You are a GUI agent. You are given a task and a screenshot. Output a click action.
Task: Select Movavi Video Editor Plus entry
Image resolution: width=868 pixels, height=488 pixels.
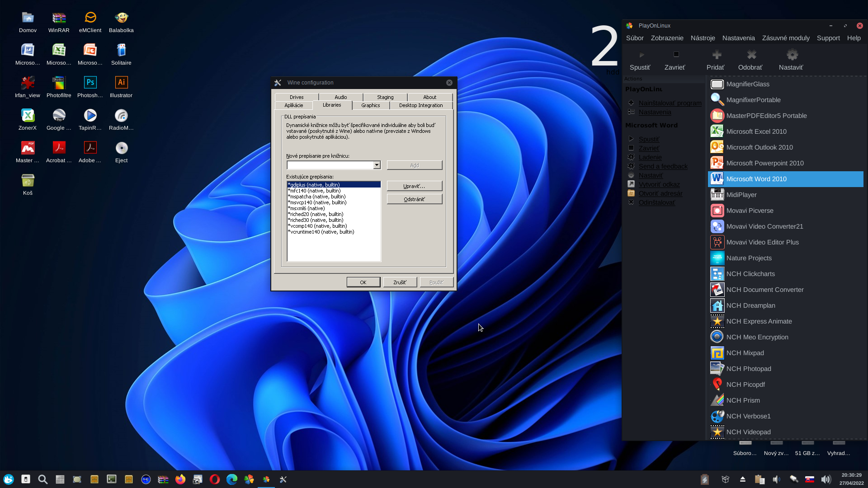[762, 242]
